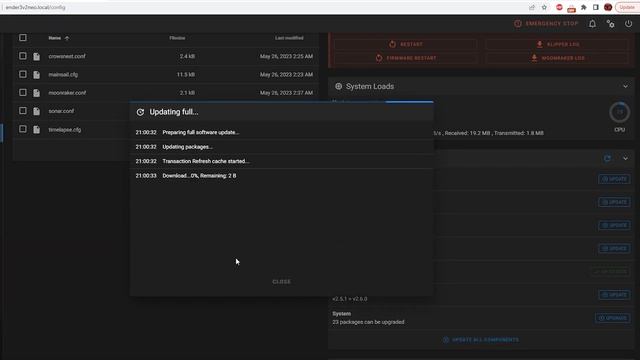
Task: Check the timelapse.cfg checkbox
Action: (23, 129)
